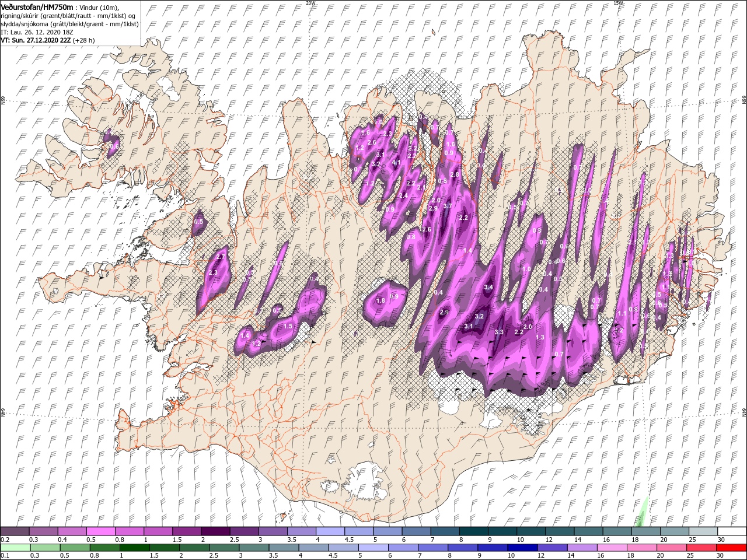Select the snow swatch starting at 3
Image resolution: width=747 pixels, height=560 pixels.
tap(273, 531)
